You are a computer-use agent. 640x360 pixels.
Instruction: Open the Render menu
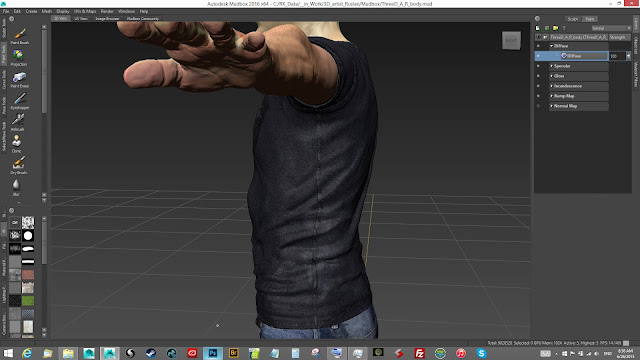pyautogui.click(x=107, y=11)
